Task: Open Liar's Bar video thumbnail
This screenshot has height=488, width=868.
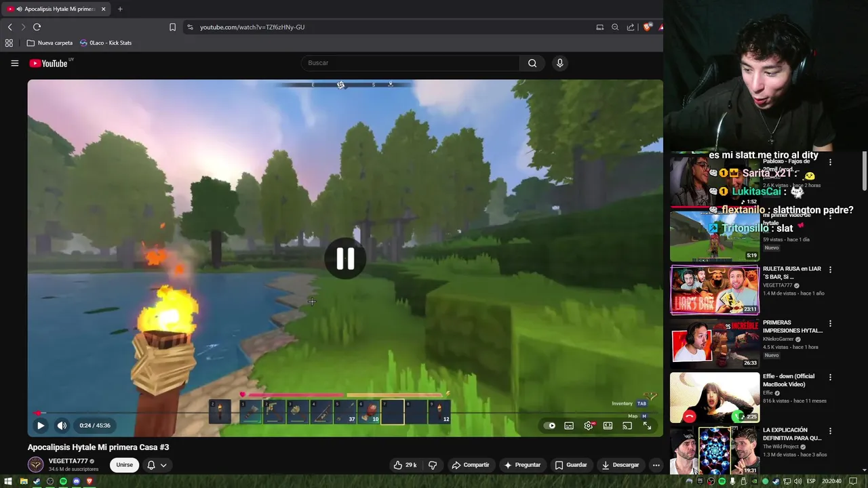Action: (x=715, y=290)
